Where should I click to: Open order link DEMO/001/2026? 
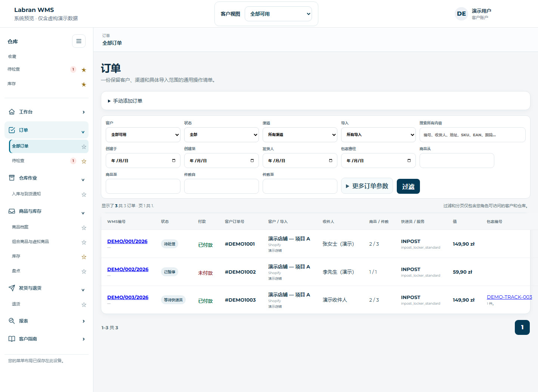(x=127, y=241)
